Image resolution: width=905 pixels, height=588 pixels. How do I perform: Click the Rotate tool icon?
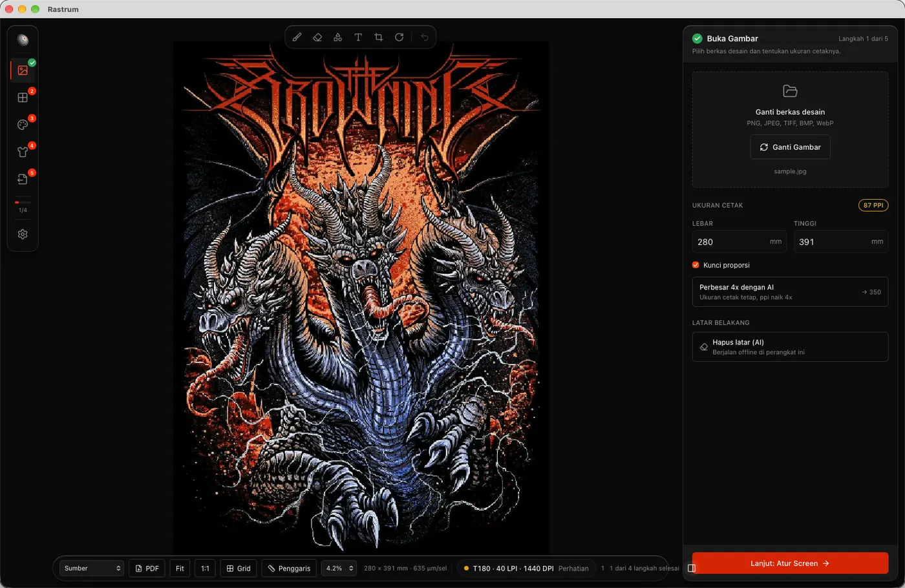point(399,37)
